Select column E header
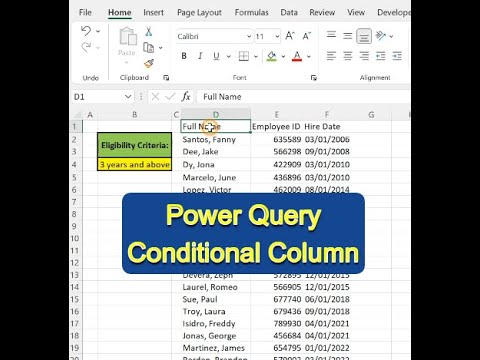Screen dimensions: 480x360 (x=277, y=115)
